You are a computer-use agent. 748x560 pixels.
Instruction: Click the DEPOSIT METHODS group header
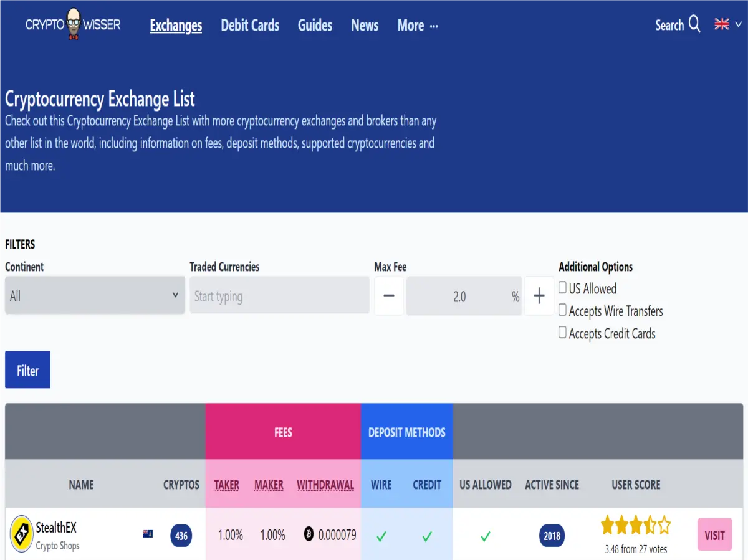(407, 432)
